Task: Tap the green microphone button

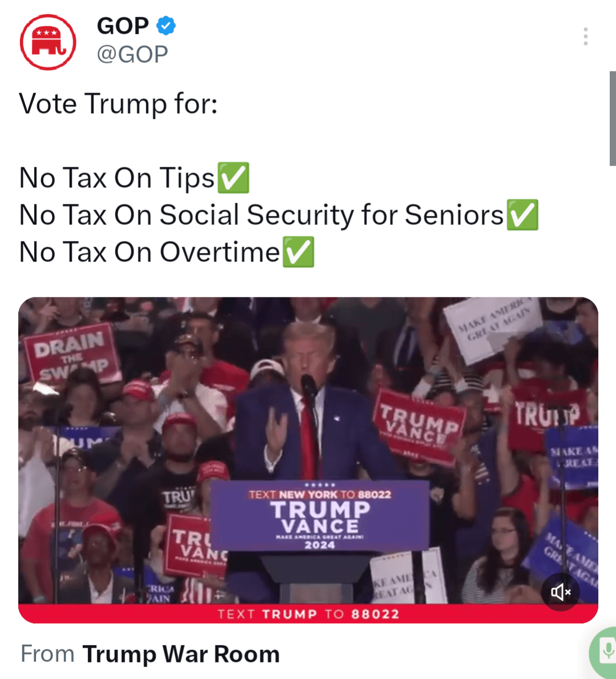Action: pyautogui.click(x=605, y=651)
